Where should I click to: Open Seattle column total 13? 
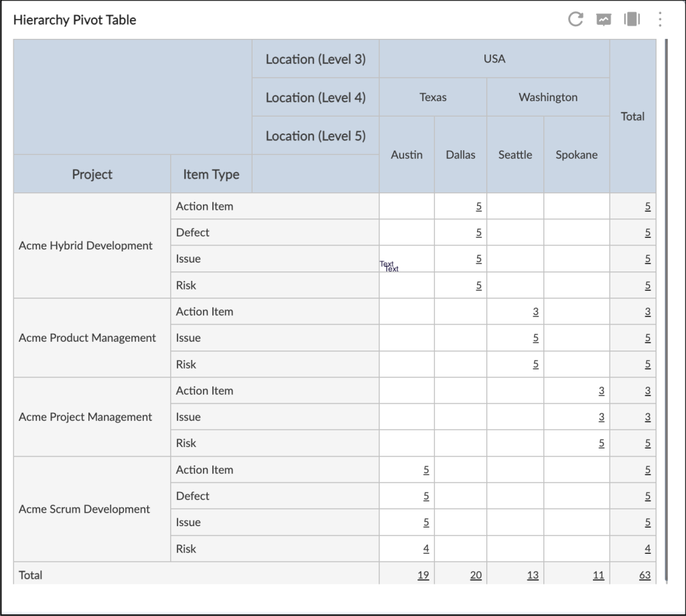533,575
